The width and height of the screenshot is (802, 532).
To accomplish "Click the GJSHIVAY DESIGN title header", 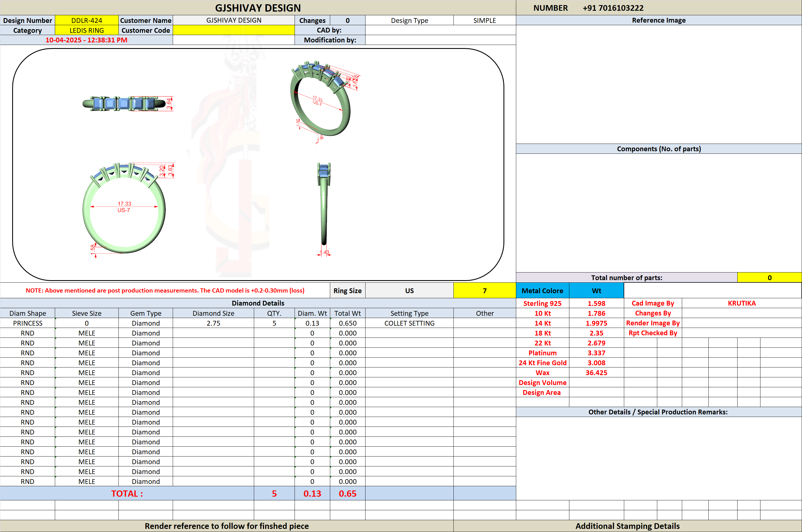I will [x=258, y=8].
